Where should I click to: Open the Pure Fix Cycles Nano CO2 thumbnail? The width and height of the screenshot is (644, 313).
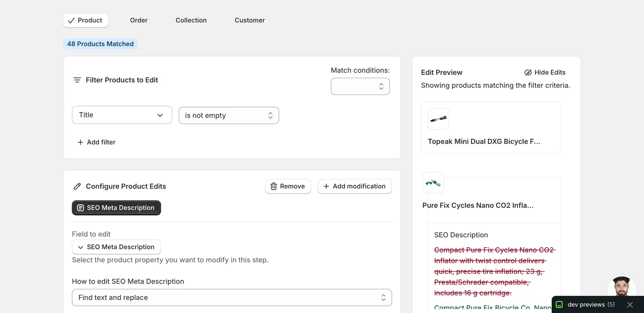pyautogui.click(x=433, y=183)
